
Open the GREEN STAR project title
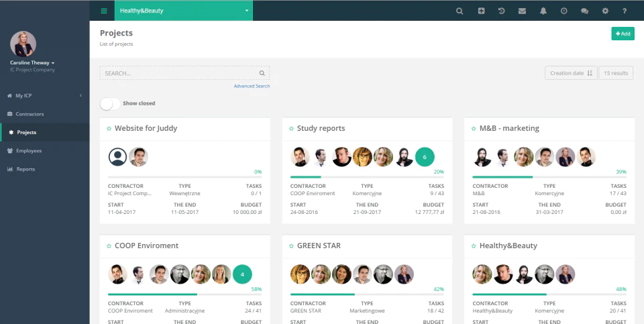319,246
